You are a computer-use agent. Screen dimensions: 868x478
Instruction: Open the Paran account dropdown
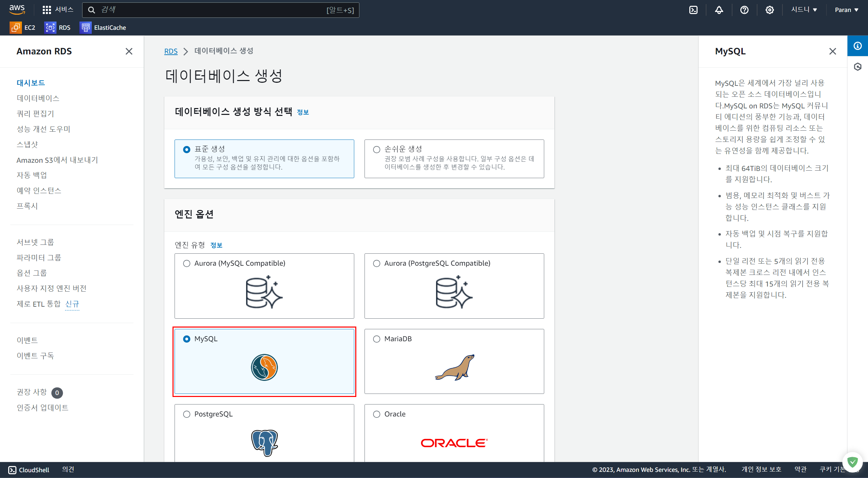[x=846, y=10]
